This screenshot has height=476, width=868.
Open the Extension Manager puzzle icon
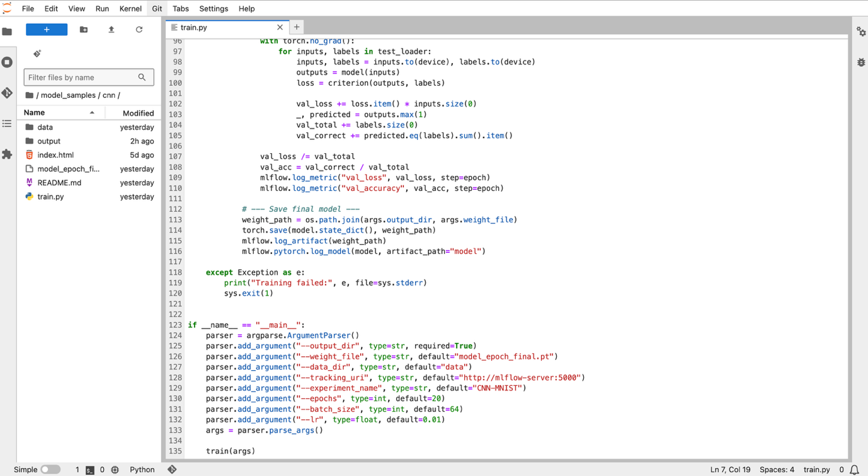click(x=8, y=154)
